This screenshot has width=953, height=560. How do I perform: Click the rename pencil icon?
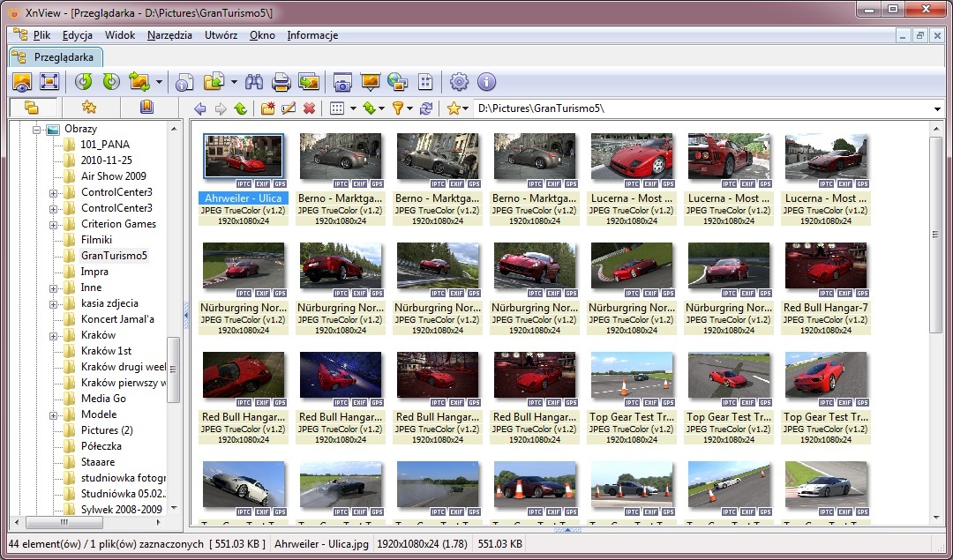[288, 108]
